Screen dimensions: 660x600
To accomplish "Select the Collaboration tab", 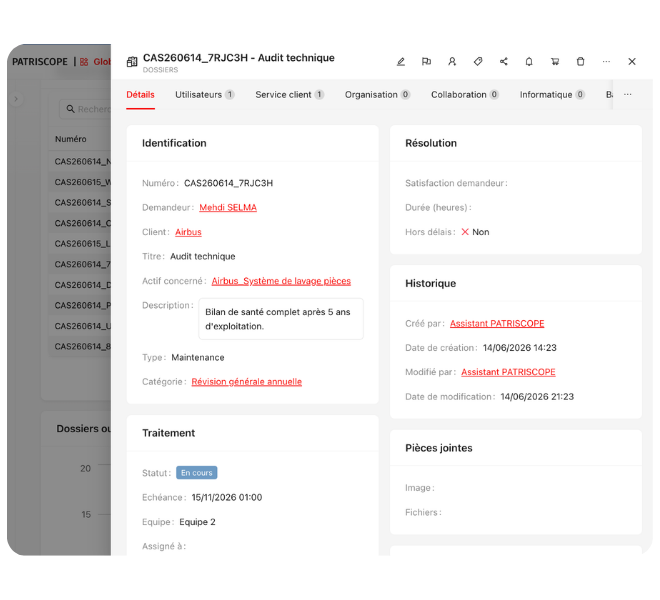I will pos(465,95).
